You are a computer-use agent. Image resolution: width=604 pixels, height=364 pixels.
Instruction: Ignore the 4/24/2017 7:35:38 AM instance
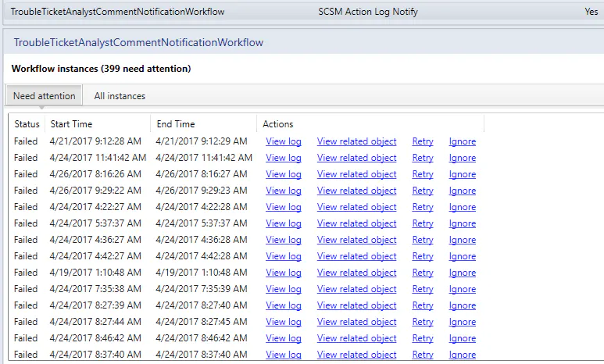tap(463, 289)
